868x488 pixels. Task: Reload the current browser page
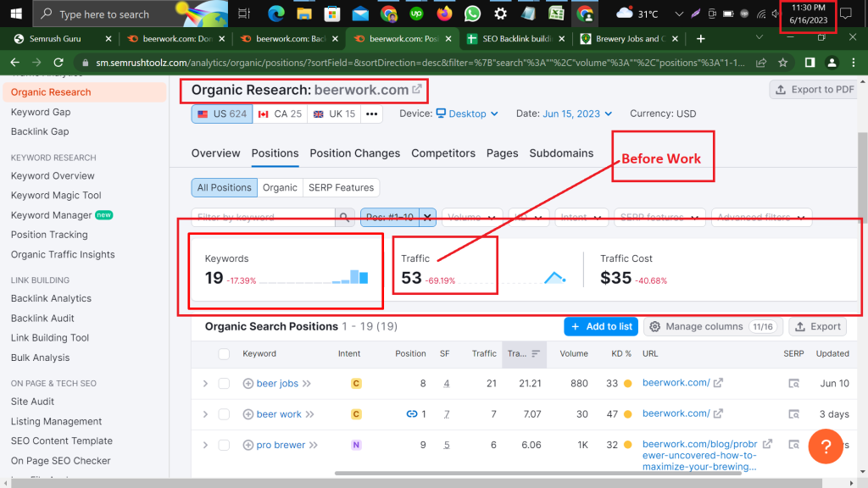click(58, 63)
